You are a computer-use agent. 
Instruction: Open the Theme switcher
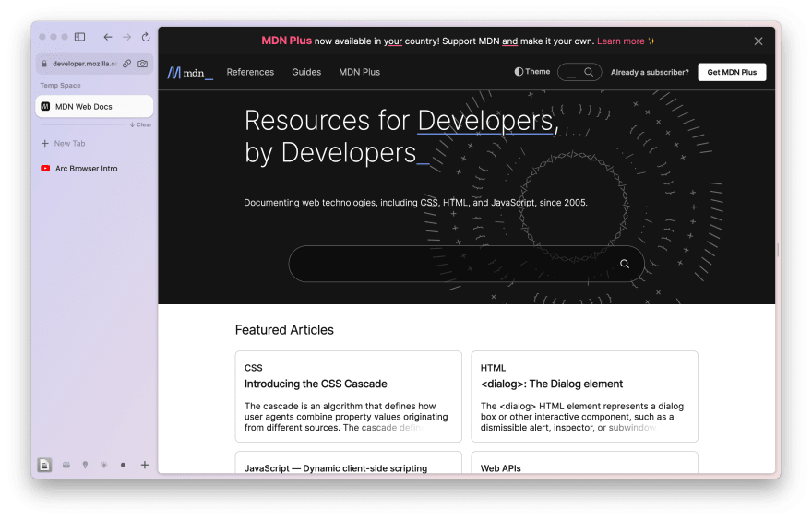coord(531,72)
